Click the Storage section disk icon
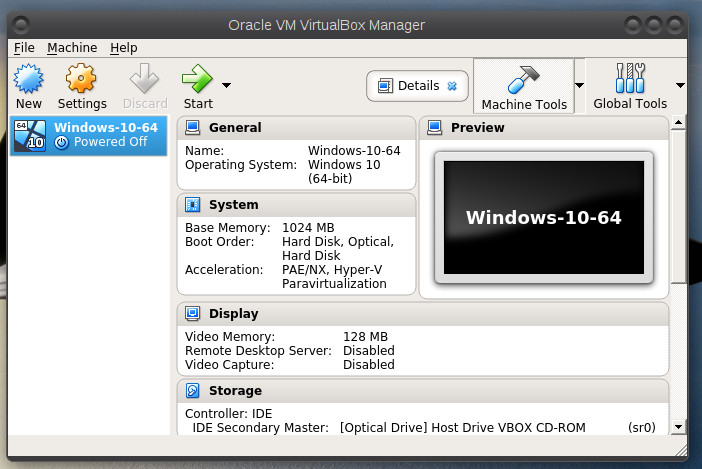The image size is (702, 469). point(193,390)
